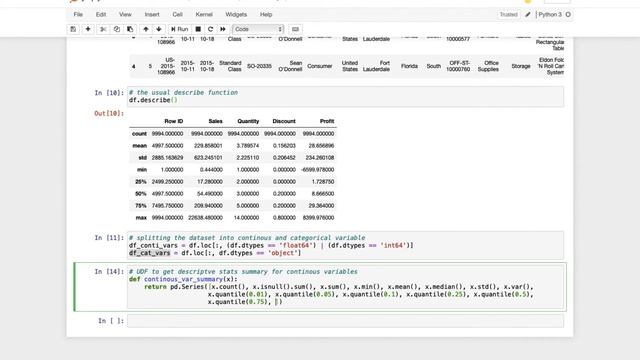Image resolution: width=640 pixels, height=360 pixels.
Task: Click the Storage sub-category cell
Action: pyautogui.click(x=521, y=66)
